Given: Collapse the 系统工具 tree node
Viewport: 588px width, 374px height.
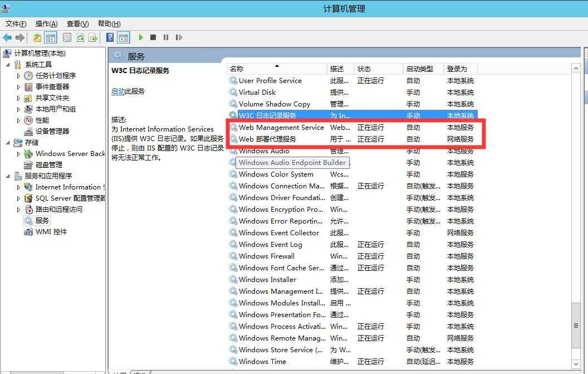Looking at the screenshot, I should pos(8,65).
